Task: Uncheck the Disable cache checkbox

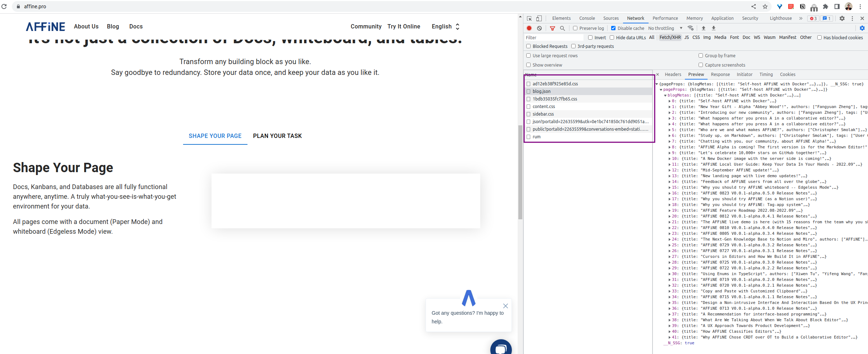Action: [x=613, y=28]
